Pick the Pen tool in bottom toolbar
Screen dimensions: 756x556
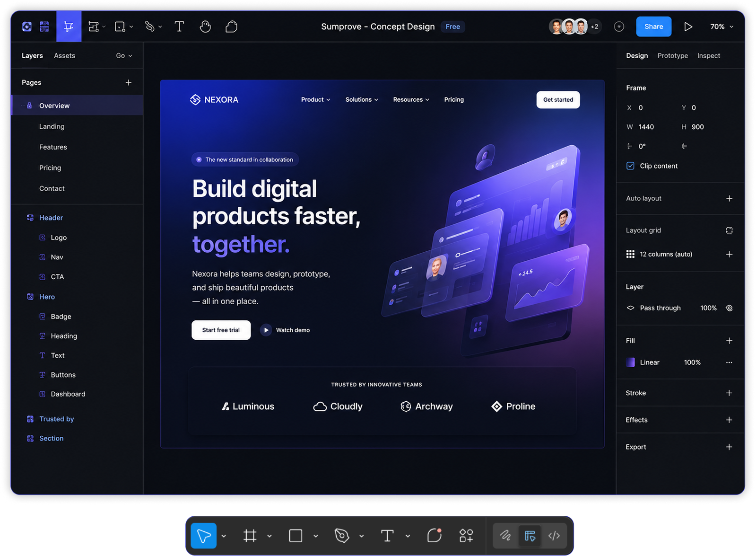pos(341,536)
